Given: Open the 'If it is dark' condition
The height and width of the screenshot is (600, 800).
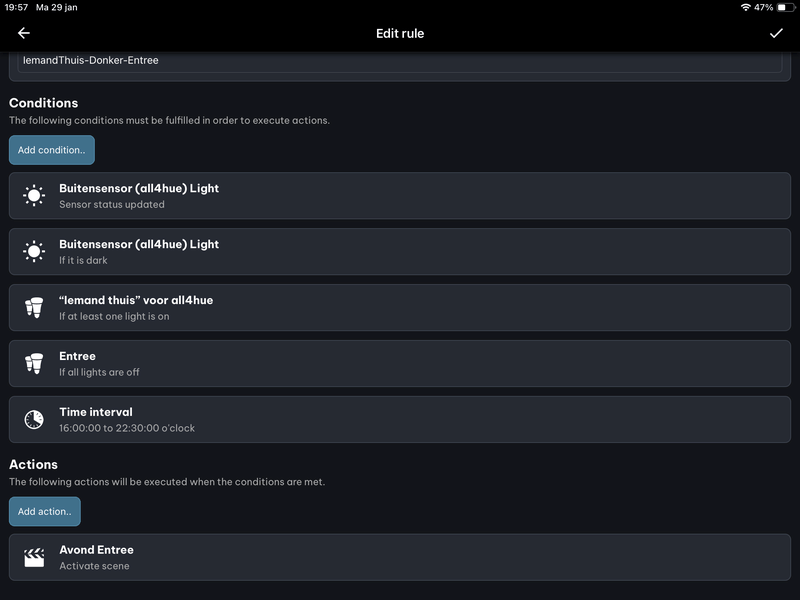Looking at the screenshot, I should coord(400,252).
